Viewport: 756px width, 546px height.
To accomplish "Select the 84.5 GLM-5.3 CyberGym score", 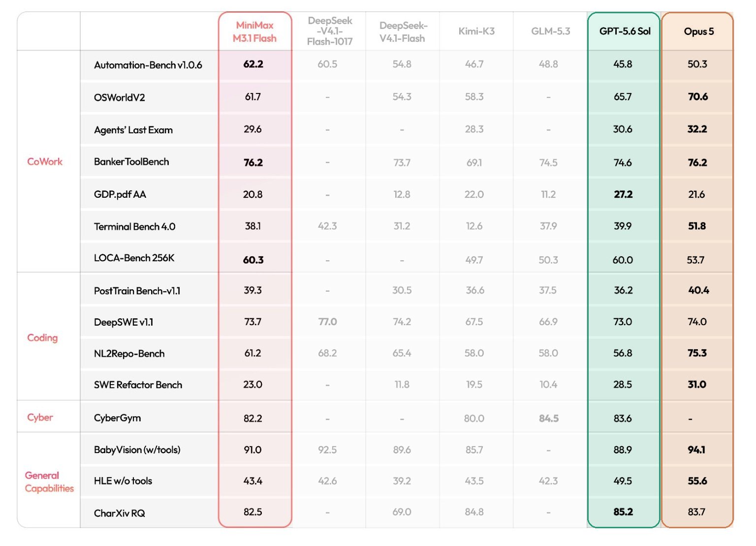I will click(x=548, y=418).
